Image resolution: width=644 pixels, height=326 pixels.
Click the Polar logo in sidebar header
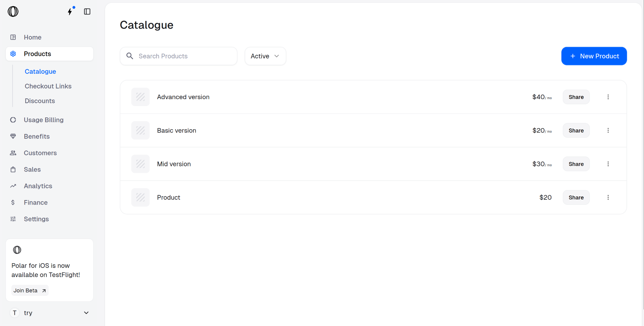[x=13, y=12]
